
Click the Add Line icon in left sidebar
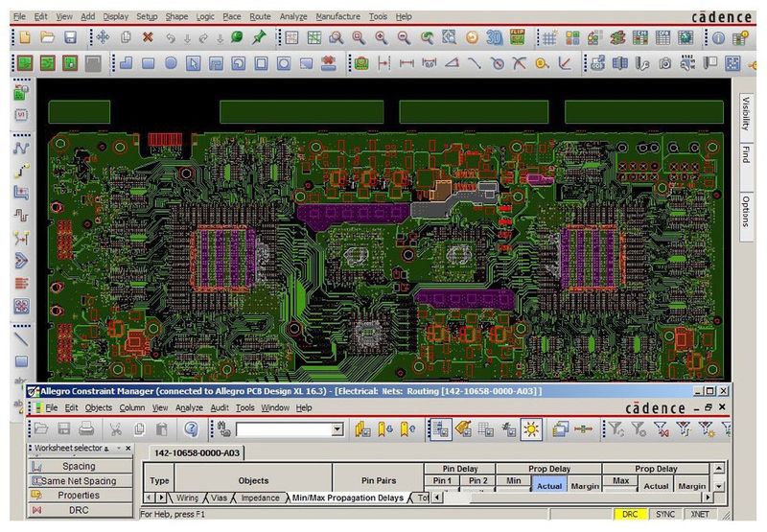(x=20, y=339)
